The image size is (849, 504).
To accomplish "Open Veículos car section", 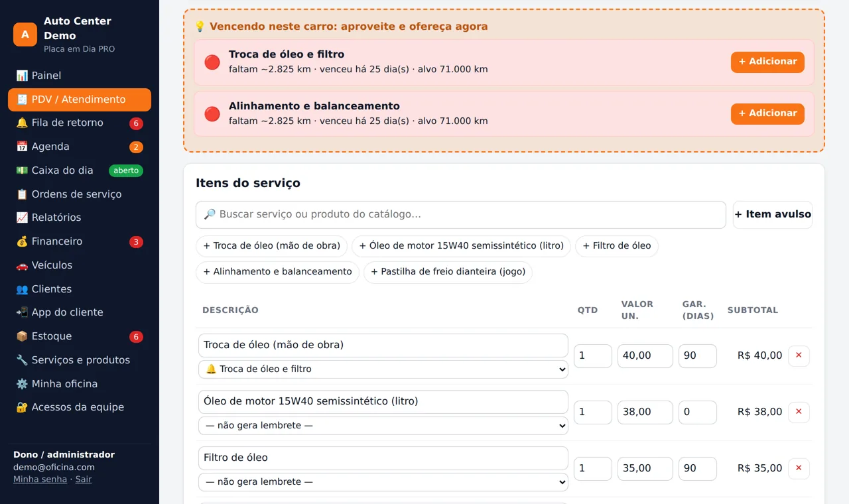I will [80, 265].
